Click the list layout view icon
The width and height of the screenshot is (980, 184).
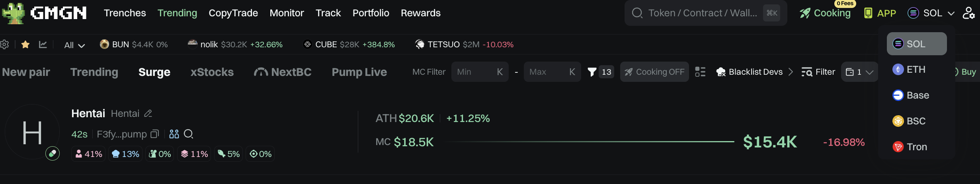point(700,72)
